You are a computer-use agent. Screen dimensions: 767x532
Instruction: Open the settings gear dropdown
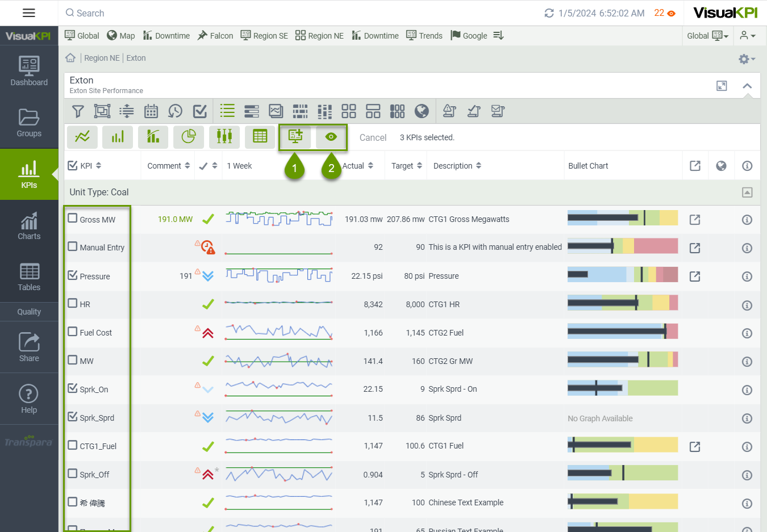[746, 59]
